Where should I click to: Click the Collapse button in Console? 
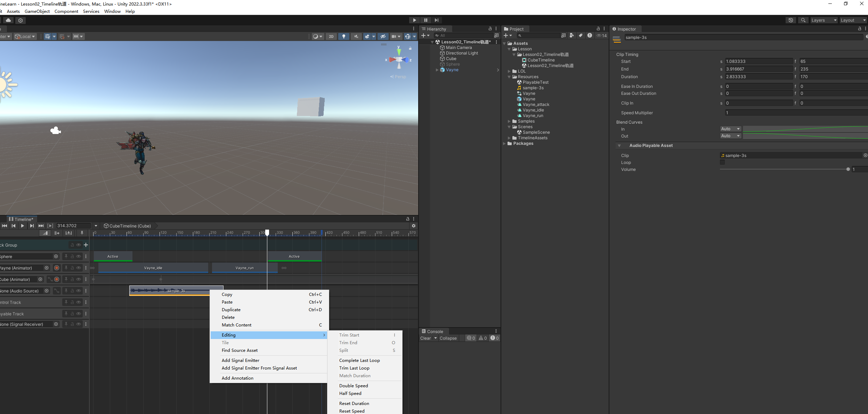[x=448, y=338]
